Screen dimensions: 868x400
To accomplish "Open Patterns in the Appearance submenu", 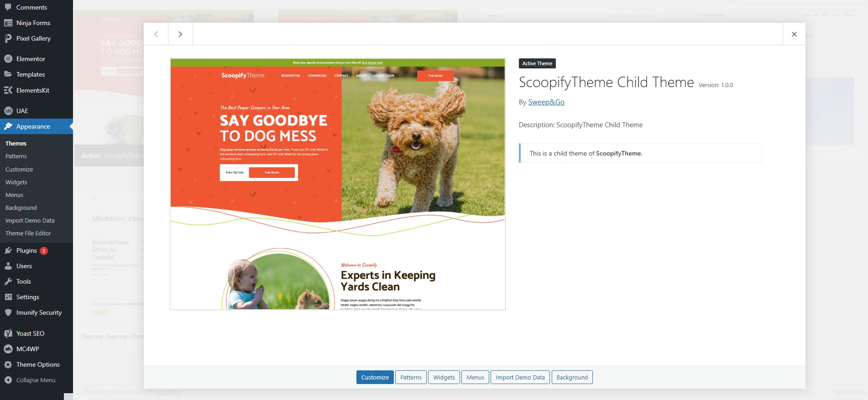I will tap(16, 156).
